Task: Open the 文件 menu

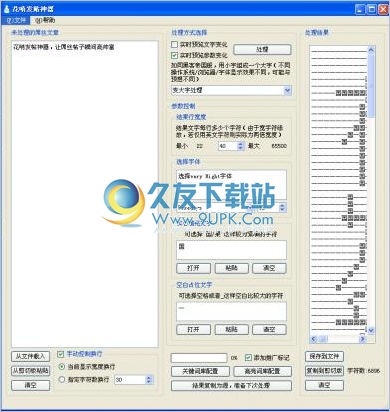Action: 16,20
